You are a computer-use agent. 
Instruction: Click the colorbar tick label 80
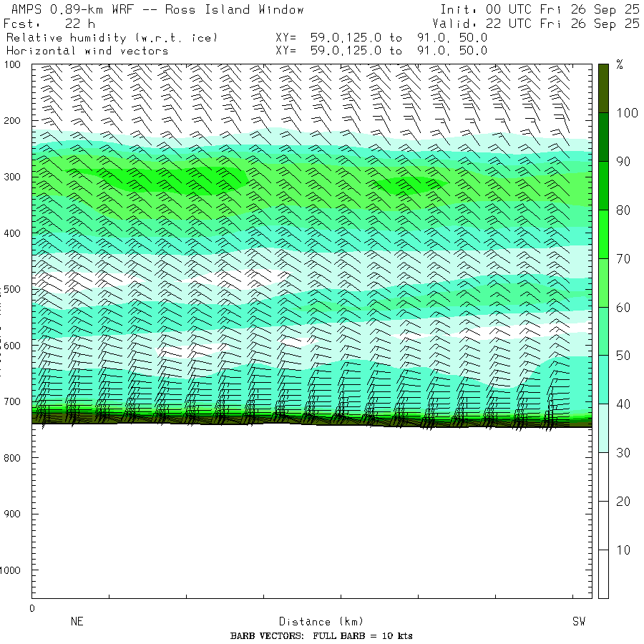(623, 210)
